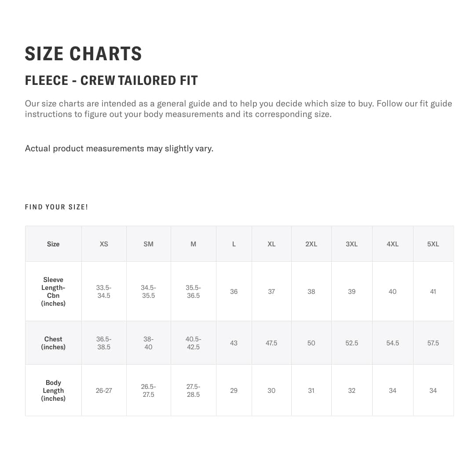Click the Actual product measurements note
This screenshot has height=476, width=476.
coord(119,148)
